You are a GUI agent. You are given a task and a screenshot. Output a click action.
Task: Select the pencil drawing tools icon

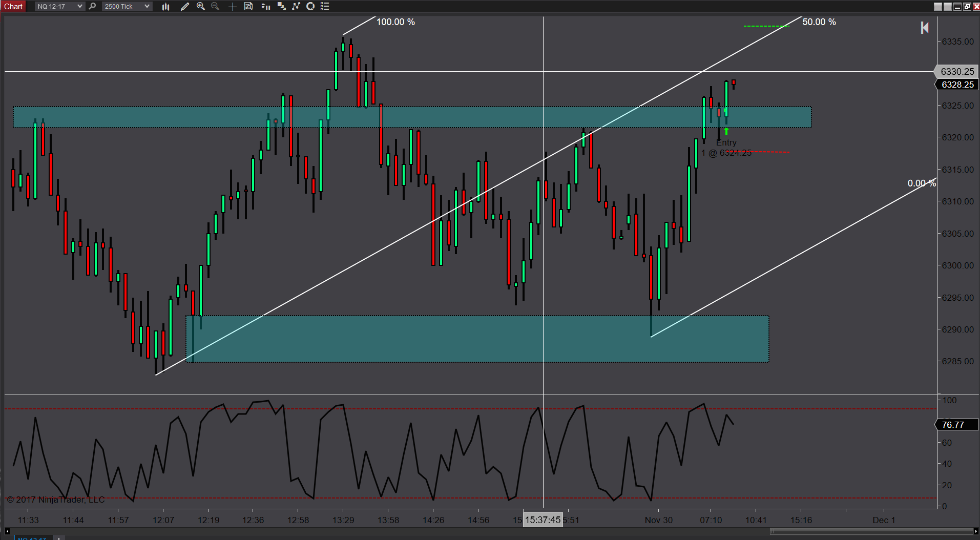[x=185, y=6]
